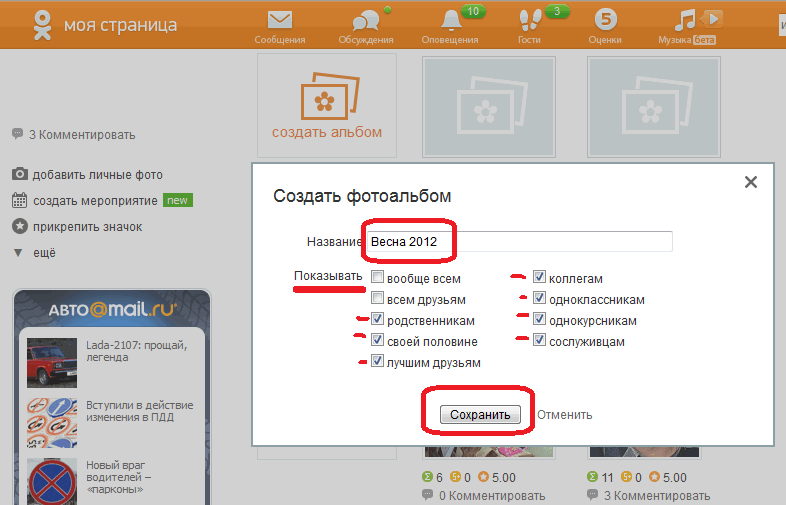Viewport: 786px width, 505px height.
Task: Click Оповещения badge showing 10
Action: pyautogui.click(x=473, y=11)
